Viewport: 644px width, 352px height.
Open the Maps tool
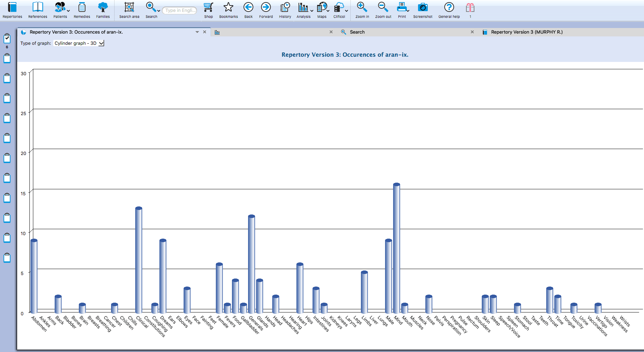tap(322, 10)
